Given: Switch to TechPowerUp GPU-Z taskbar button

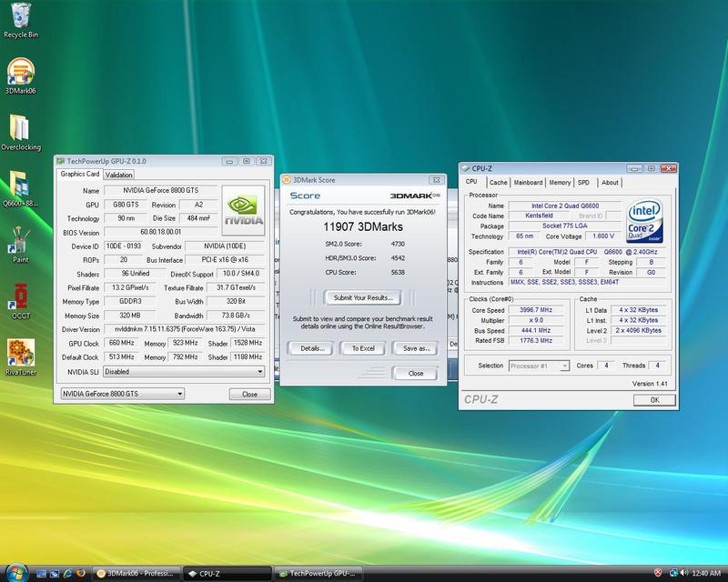Looking at the screenshot, I should 318,574.
